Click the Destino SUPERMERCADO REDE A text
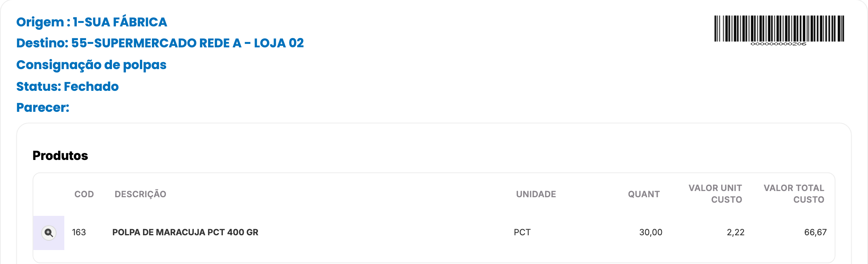The image size is (868, 264). point(160,43)
